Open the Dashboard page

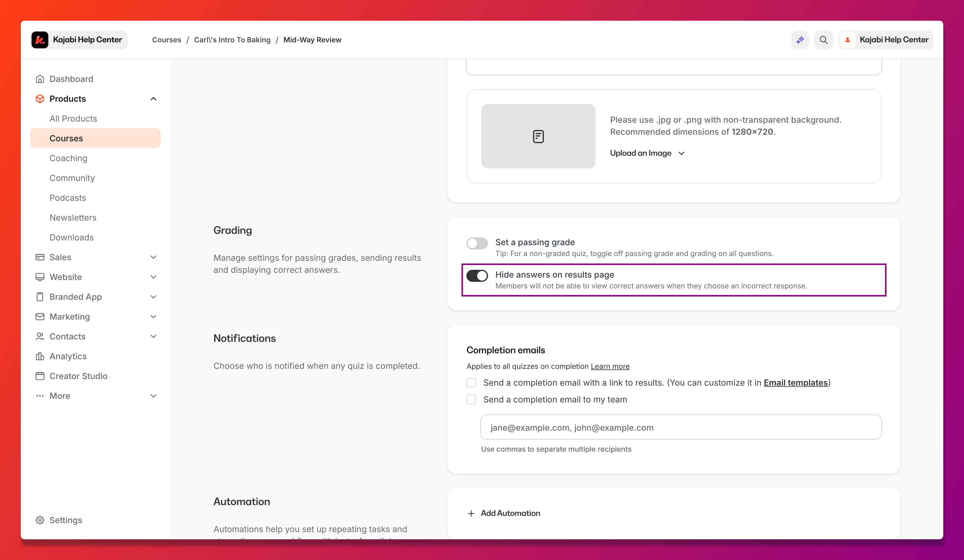coord(71,79)
